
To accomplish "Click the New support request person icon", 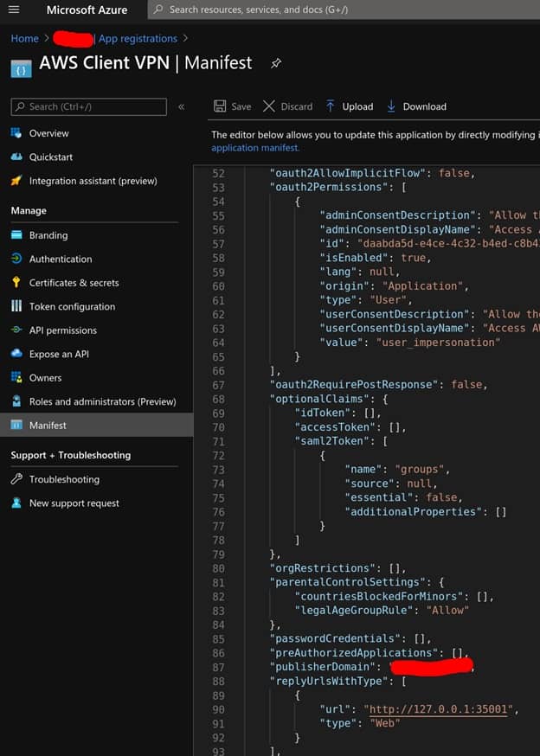I will click(16, 503).
